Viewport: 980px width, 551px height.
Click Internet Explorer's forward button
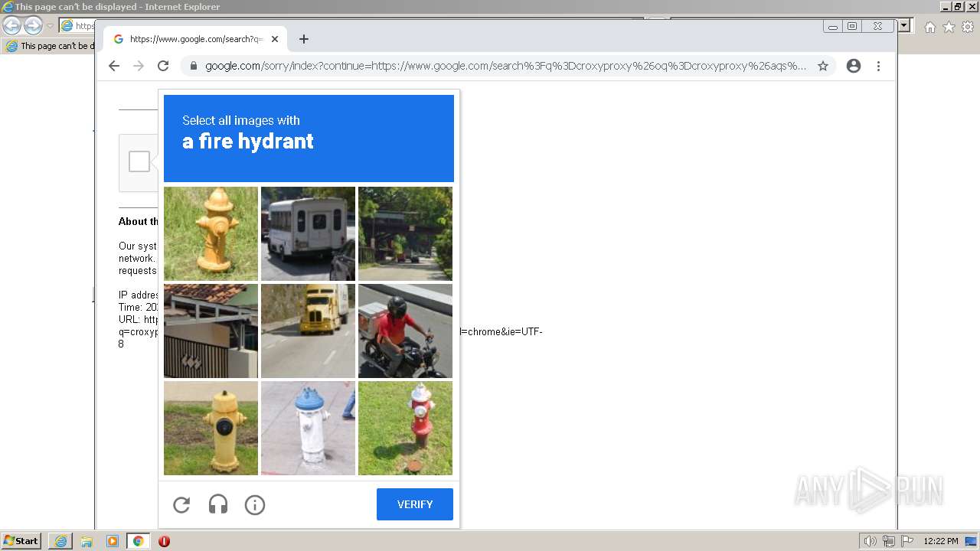[x=33, y=25]
